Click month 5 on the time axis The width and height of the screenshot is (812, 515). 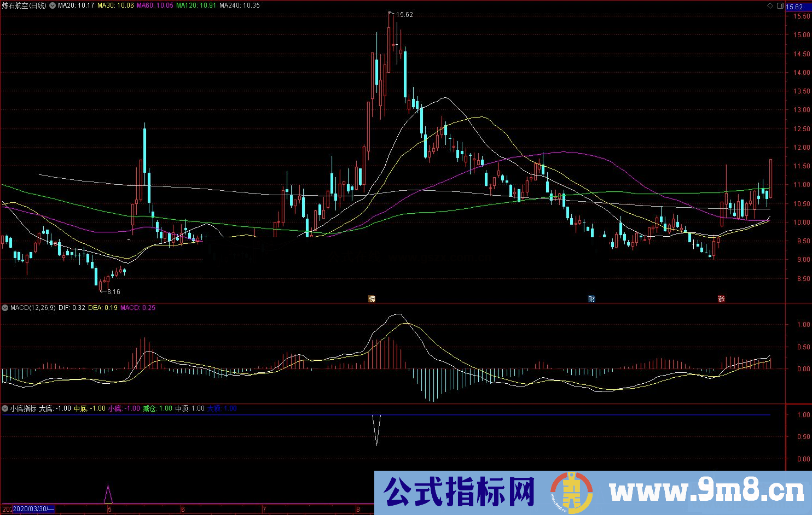pos(109,510)
